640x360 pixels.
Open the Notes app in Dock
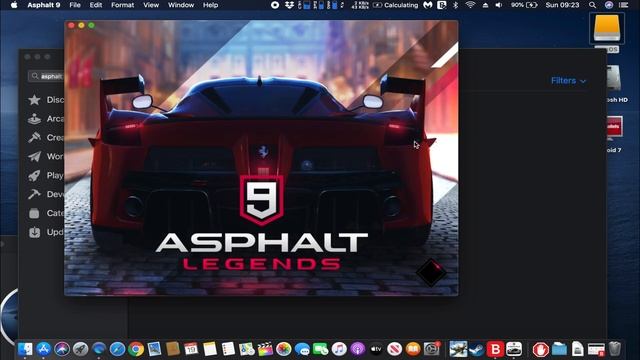point(210,349)
